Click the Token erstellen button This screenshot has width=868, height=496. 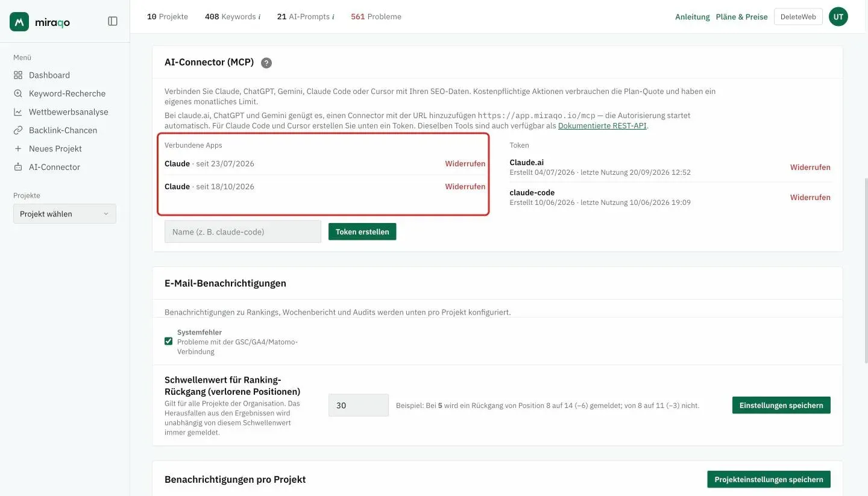coord(362,232)
